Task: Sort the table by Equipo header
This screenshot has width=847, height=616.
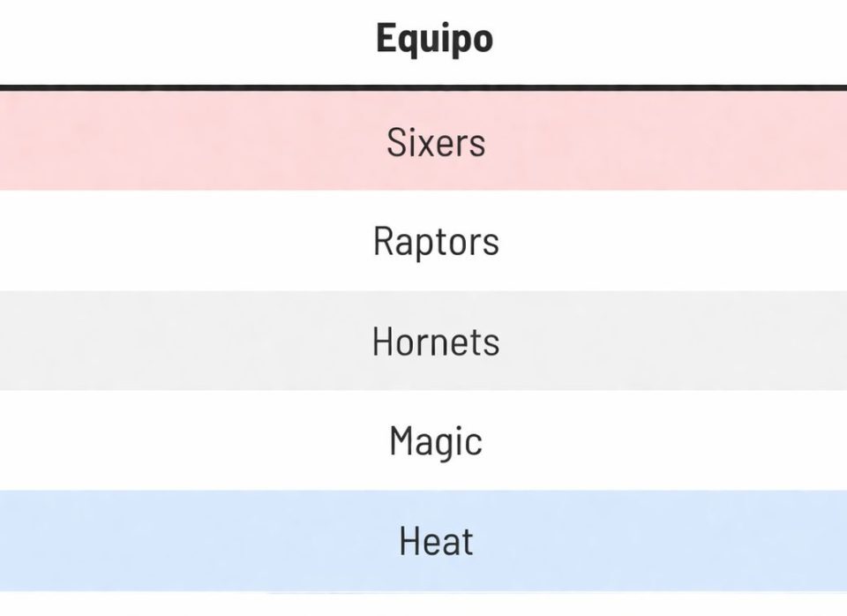Action: pos(434,40)
